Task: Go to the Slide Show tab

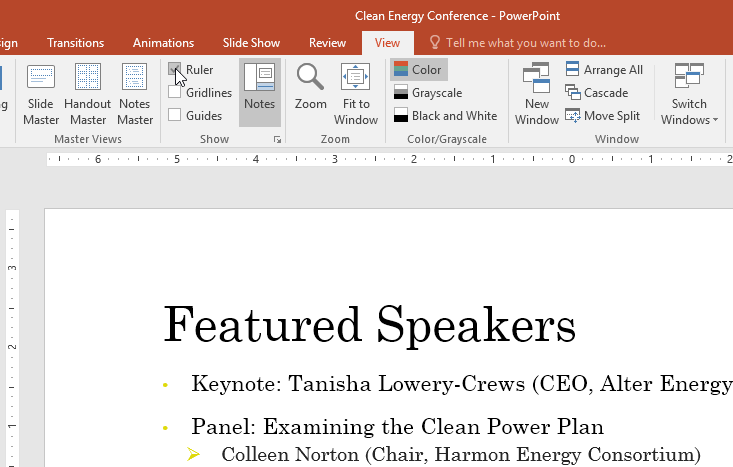Action: [x=251, y=43]
